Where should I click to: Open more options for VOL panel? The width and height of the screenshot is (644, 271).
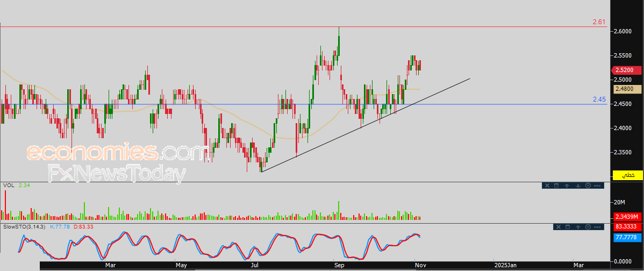(x=597, y=186)
